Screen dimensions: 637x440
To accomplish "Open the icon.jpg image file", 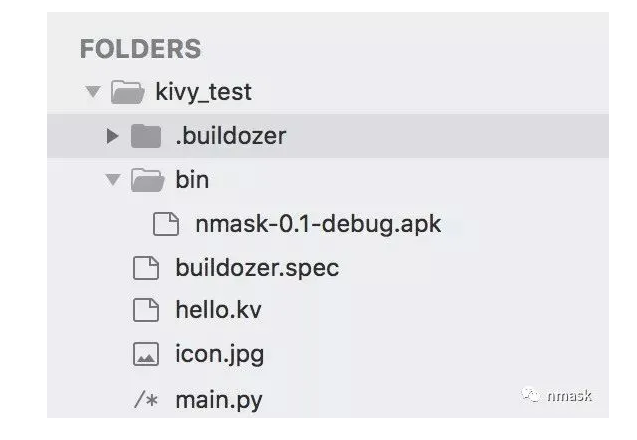I will tap(219, 355).
